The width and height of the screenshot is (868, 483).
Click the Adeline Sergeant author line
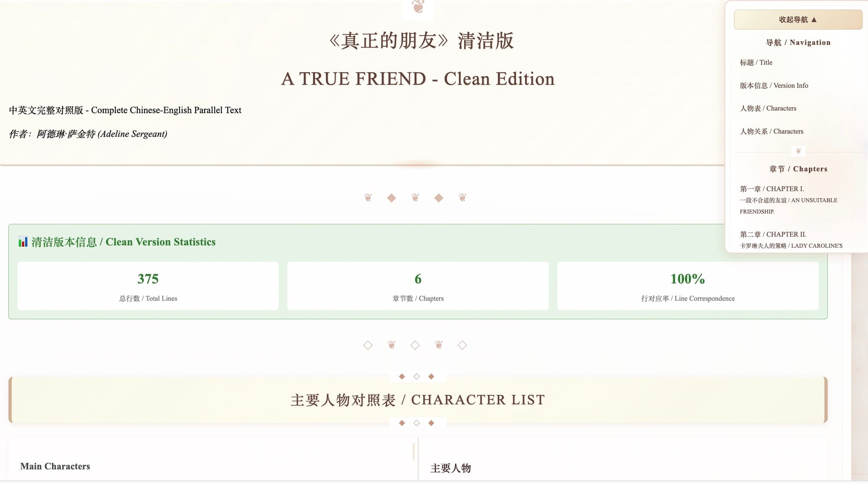[x=88, y=134]
